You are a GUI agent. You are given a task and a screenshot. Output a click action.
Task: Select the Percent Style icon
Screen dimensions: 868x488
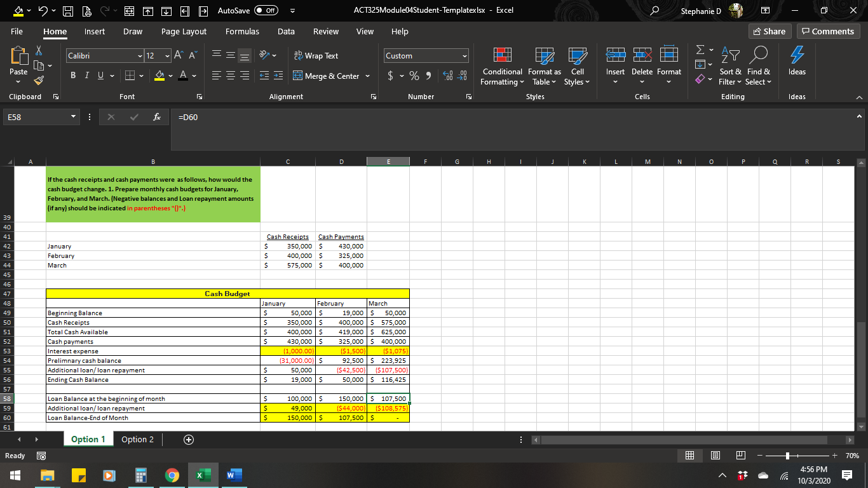(x=413, y=76)
